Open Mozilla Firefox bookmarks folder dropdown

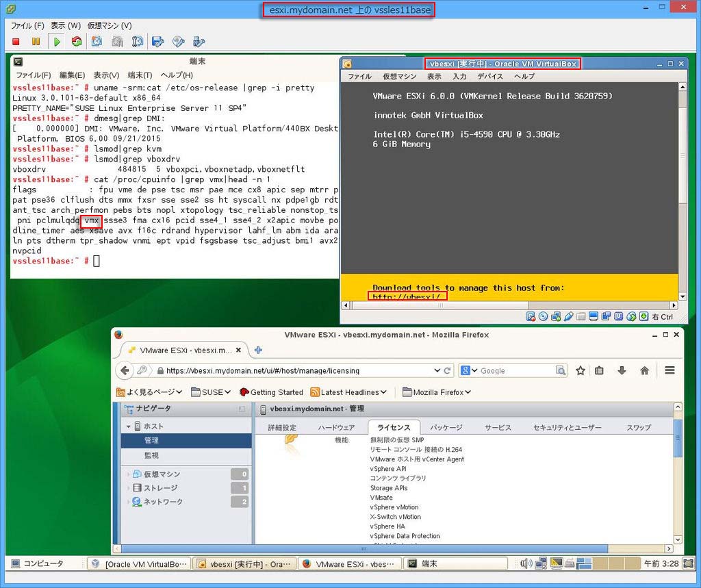click(x=437, y=392)
